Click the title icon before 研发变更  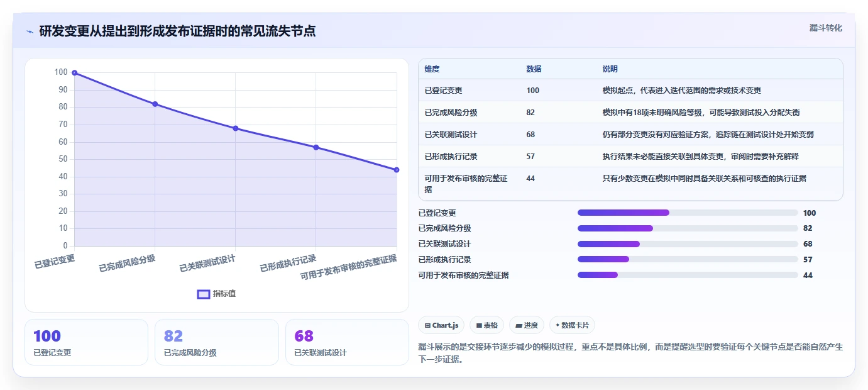30,31
